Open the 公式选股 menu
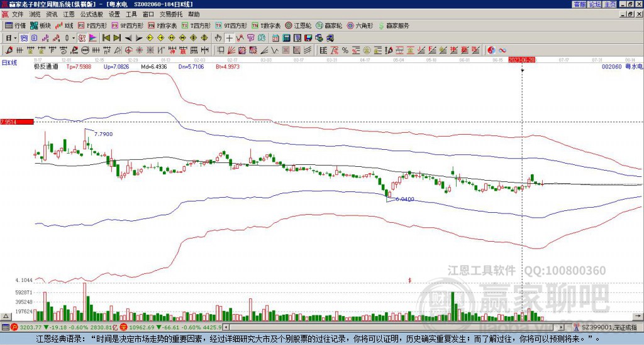Viewport: 644px width, 345px height. pos(92,14)
